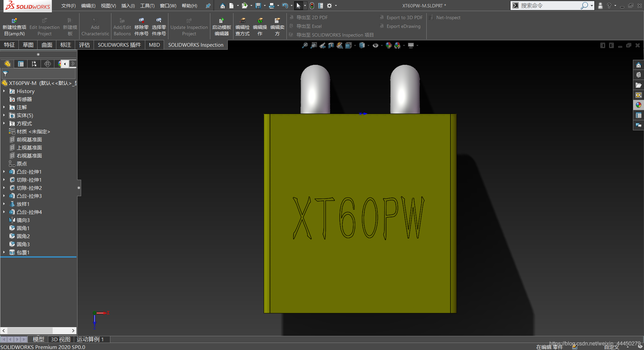The width and height of the screenshot is (644, 350).
Task: Click the 新建检查项目 new inspection project button
Action: pyautogui.click(x=14, y=27)
